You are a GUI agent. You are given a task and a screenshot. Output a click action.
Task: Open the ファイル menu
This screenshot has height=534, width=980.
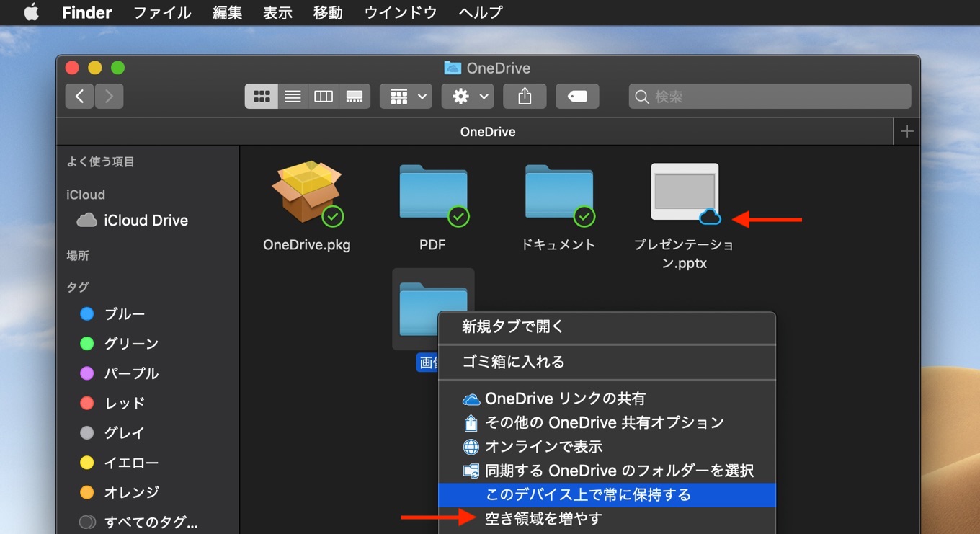[x=162, y=12]
